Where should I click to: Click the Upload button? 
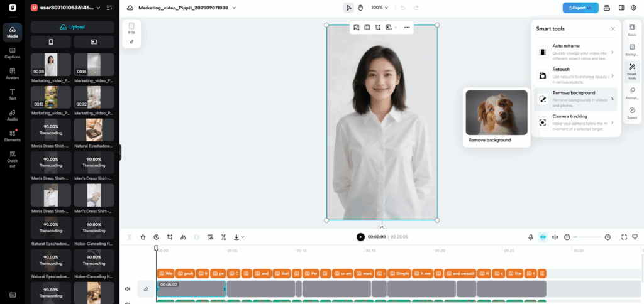[72, 27]
